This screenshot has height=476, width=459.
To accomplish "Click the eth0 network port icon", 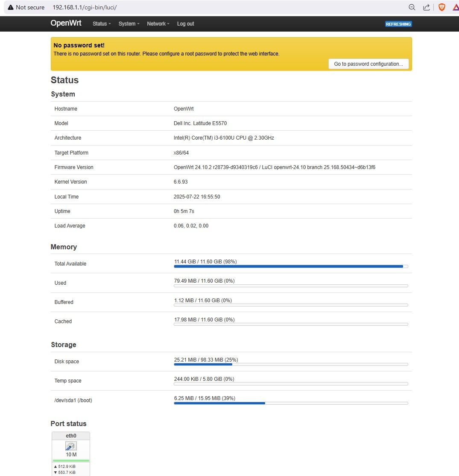I will [x=71, y=446].
